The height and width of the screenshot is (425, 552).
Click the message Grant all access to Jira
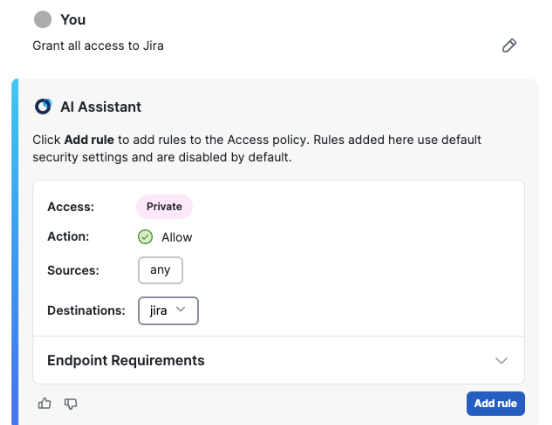[x=98, y=46]
